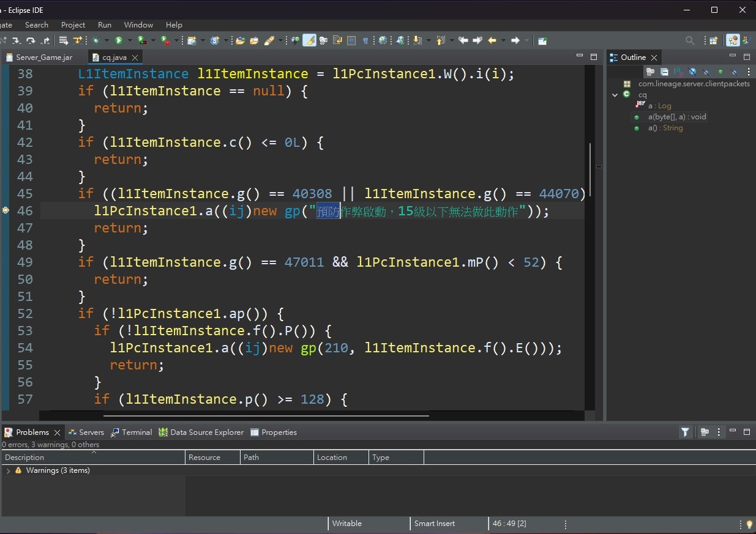
Task: Open the Run menu
Action: pos(105,25)
